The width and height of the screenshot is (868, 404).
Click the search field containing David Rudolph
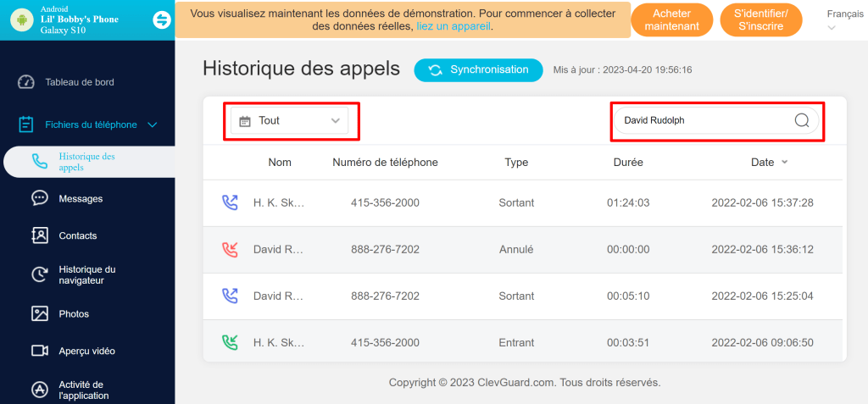(x=715, y=120)
